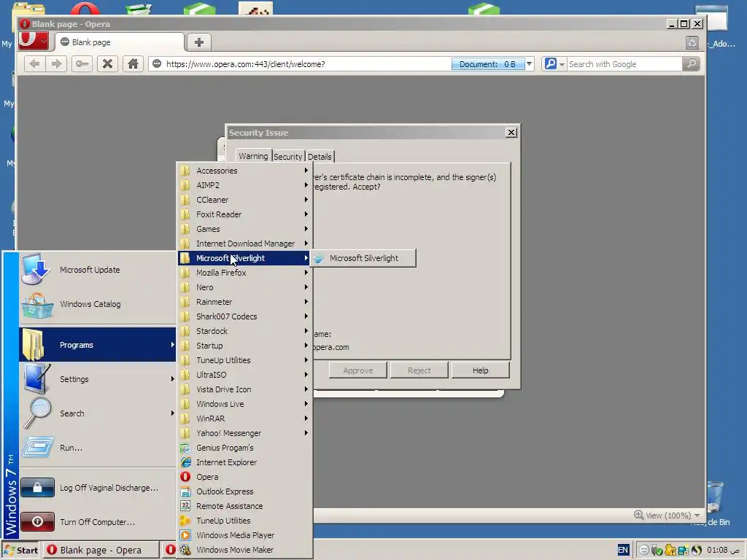Open Windows Catalog in Start menu
Image resolution: width=747 pixels, height=560 pixels.
98,304
